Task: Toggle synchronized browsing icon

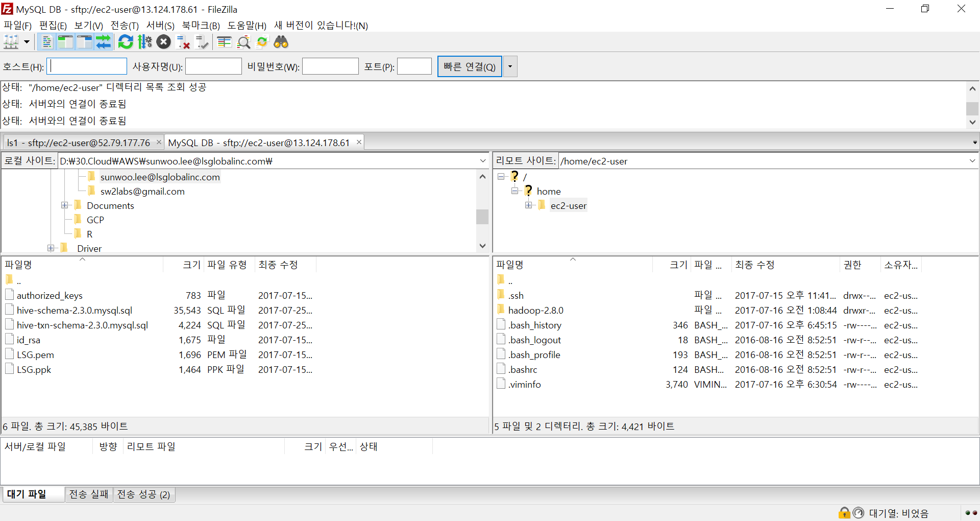Action: tap(262, 42)
